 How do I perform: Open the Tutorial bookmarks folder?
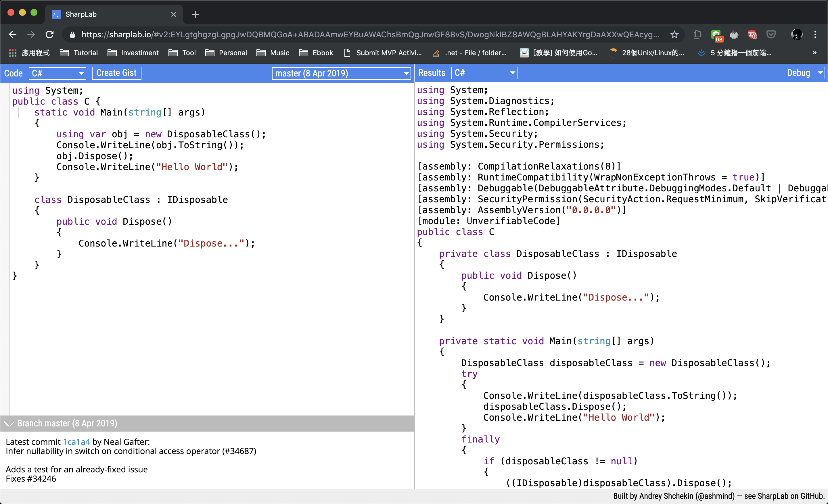79,53
